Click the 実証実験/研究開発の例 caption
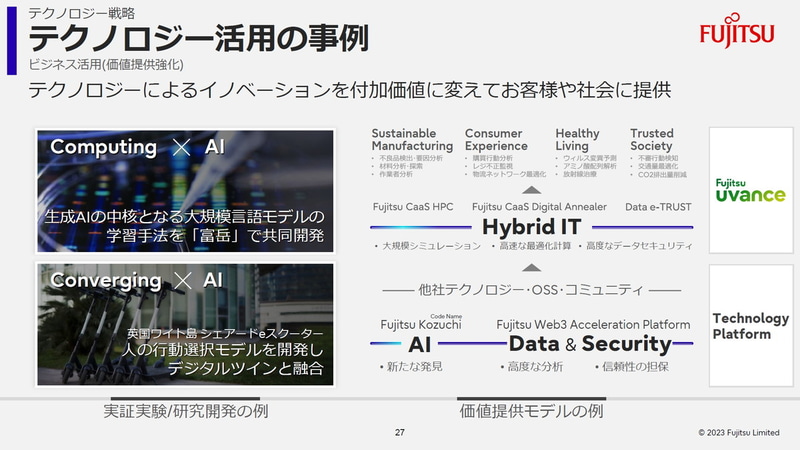The image size is (800, 450). click(x=186, y=411)
